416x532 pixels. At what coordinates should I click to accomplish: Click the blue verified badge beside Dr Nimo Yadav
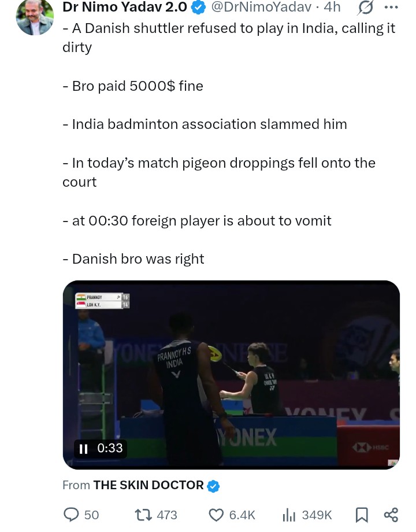pyautogui.click(x=198, y=8)
